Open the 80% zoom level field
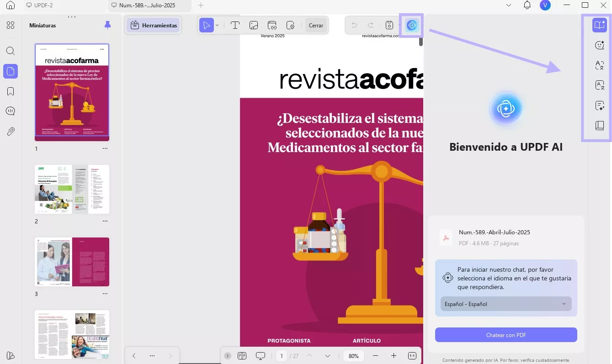The image size is (612, 364). coord(354,356)
